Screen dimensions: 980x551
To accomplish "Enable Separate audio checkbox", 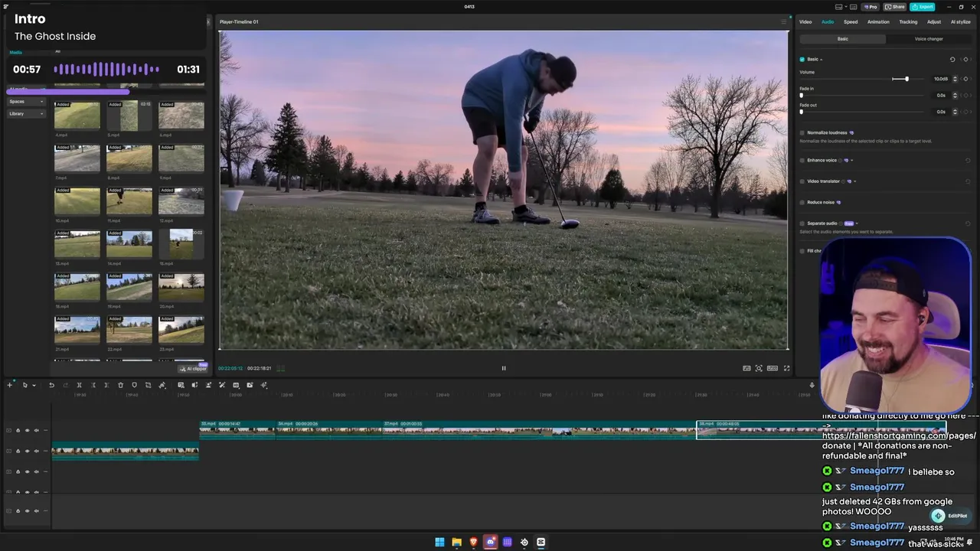I will click(802, 223).
